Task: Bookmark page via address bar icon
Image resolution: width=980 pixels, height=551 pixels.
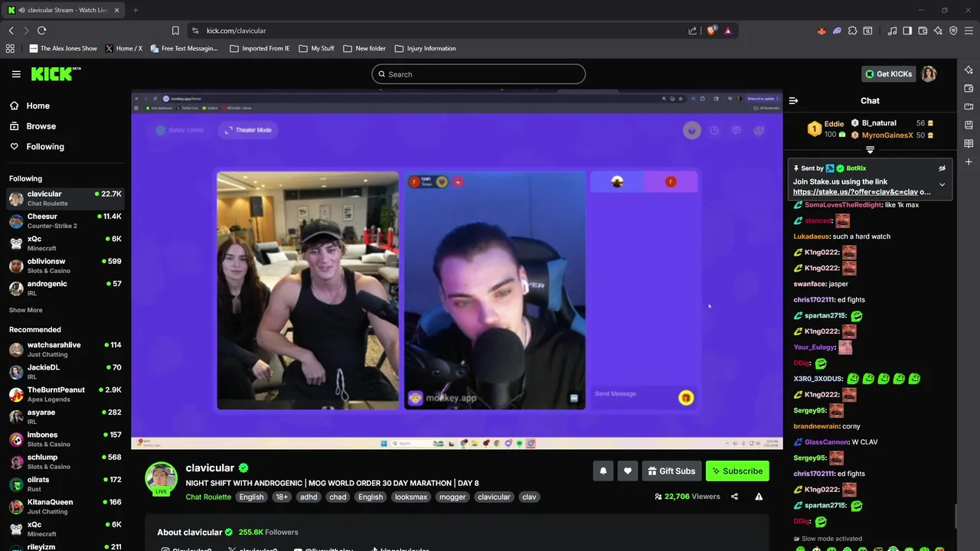Action: [175, 31]
